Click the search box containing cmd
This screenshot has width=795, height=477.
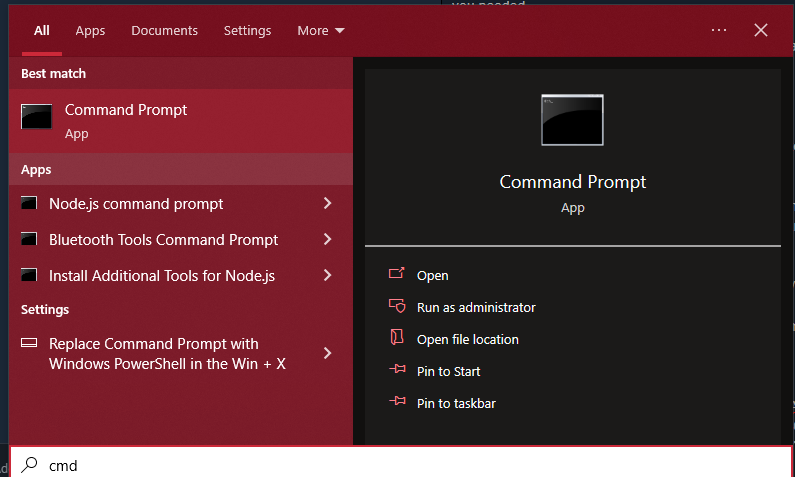click(400, 465)
